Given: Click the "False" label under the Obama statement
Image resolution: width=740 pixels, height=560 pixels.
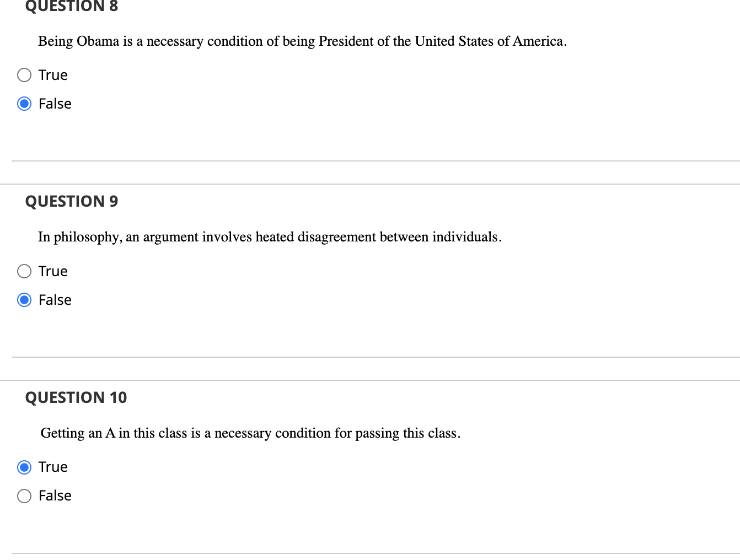Looking at the screenshot, I should coord(55,104).
